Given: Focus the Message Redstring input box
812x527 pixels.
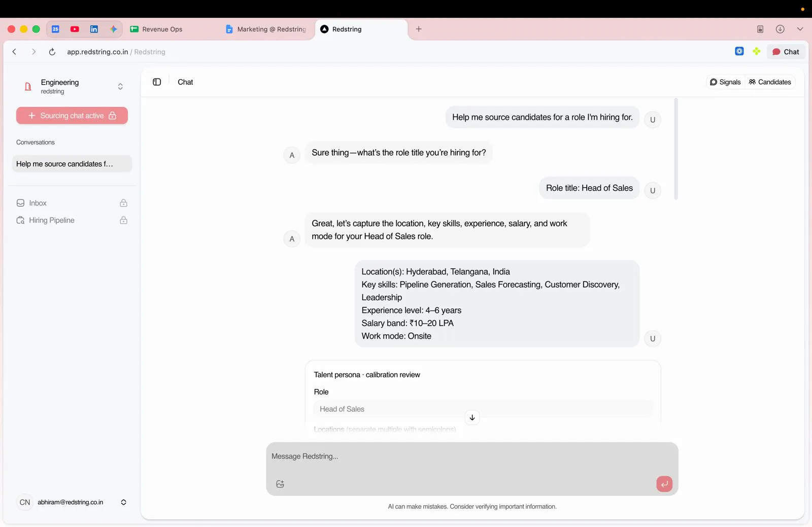Looking at the screenshot, I should (x=472, y=456).
